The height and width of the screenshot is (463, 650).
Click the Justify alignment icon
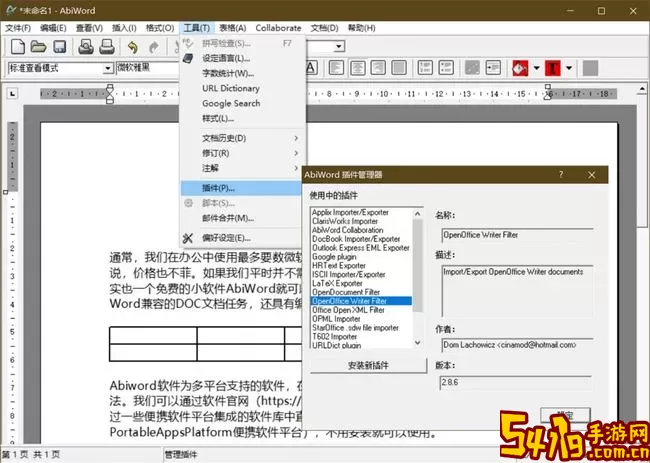coord(399,68)
